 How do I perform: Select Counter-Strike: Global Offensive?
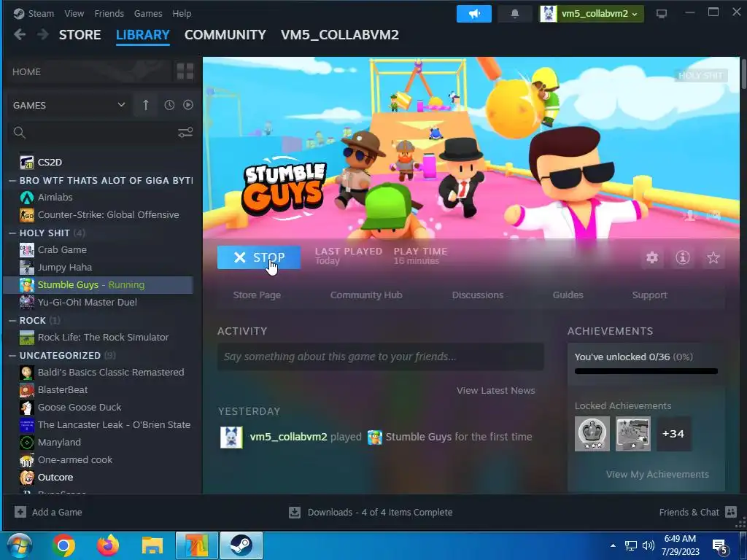coord(98,215)
